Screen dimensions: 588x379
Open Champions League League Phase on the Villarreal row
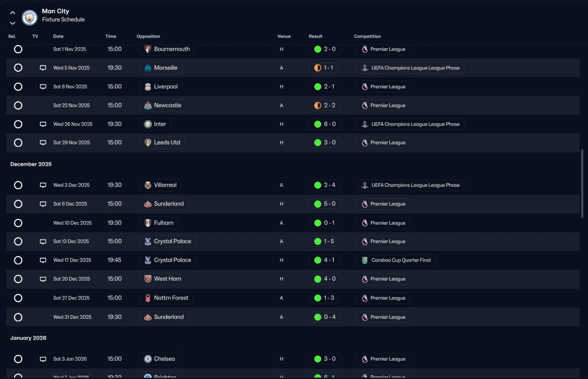tap(411, 185)
